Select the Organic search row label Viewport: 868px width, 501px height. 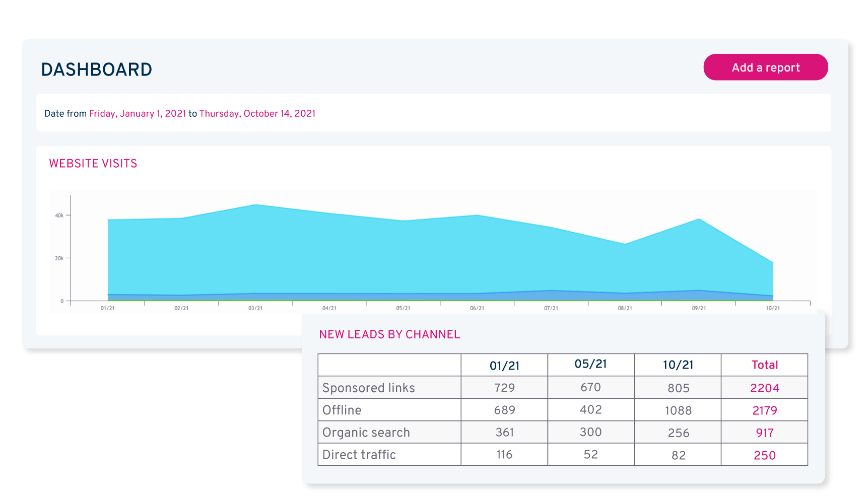[366, 433]
